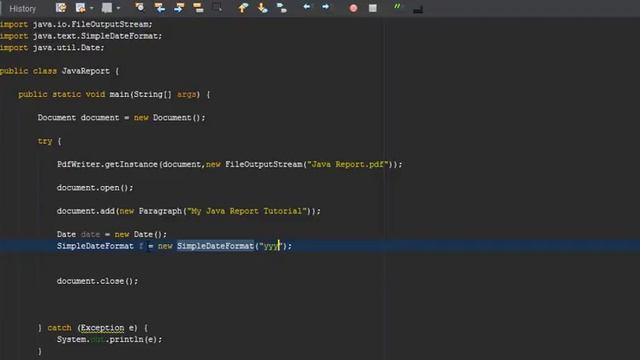Click the Forward navigation icon

coord(107,7)
